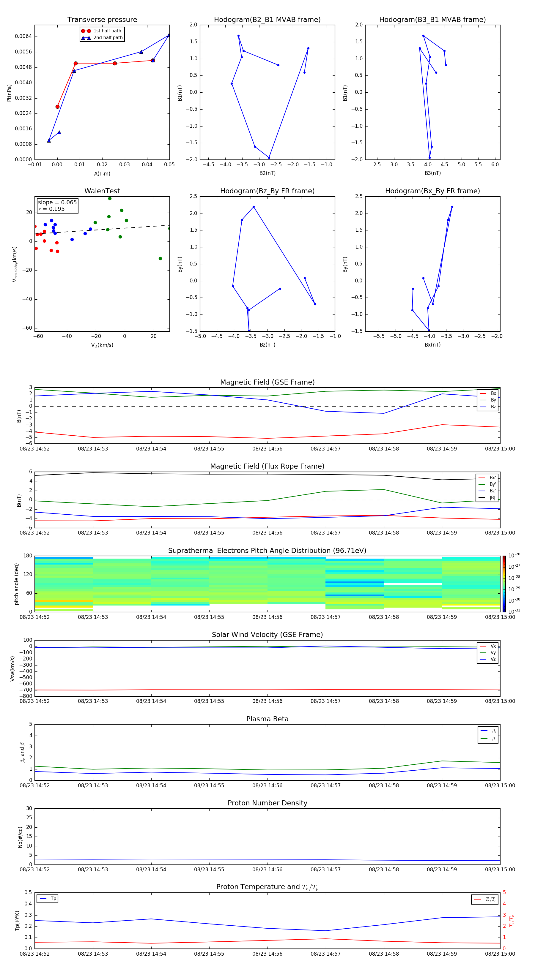Select the '1st half path' legend entry
Viewport: 535px width, 980px height.
(x=102, y=31)
